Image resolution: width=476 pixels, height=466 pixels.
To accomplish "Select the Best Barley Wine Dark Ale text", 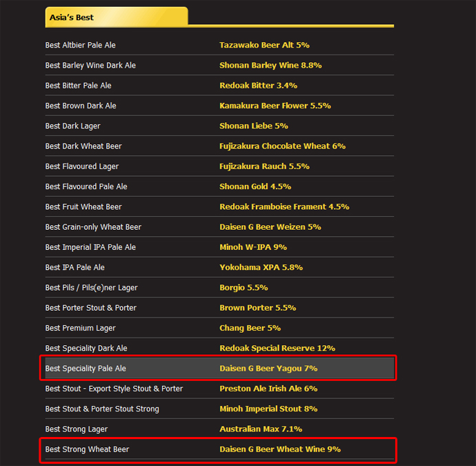I will (90, 66).
